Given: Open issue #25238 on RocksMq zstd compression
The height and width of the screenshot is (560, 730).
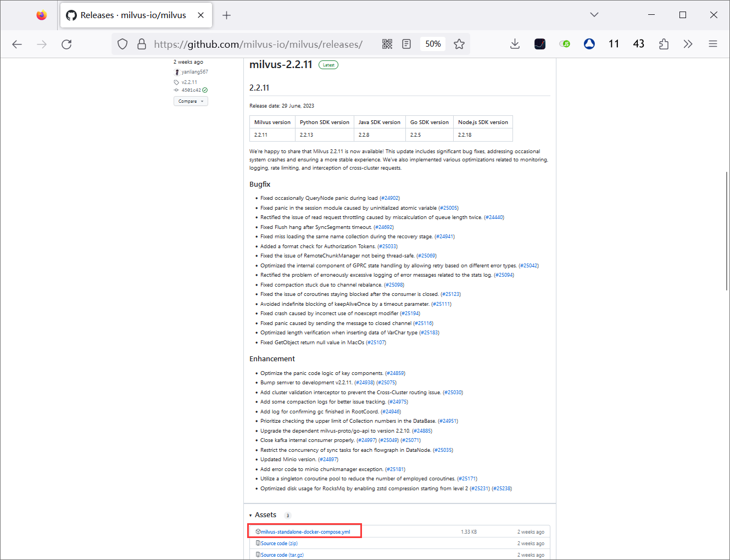Looking at the screenshot, I should pyautogui.click(x=502, y=489).
